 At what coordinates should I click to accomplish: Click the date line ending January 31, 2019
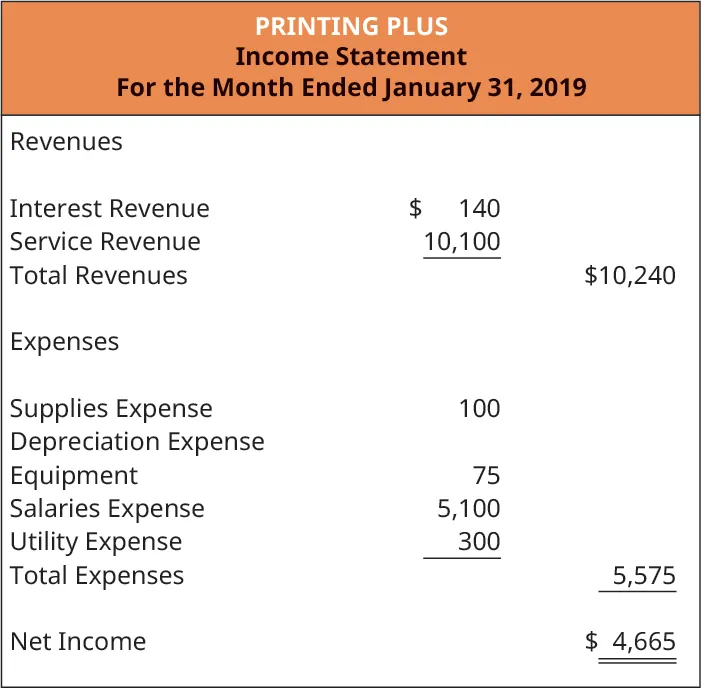pyautogui.click(x=350, y=87)
